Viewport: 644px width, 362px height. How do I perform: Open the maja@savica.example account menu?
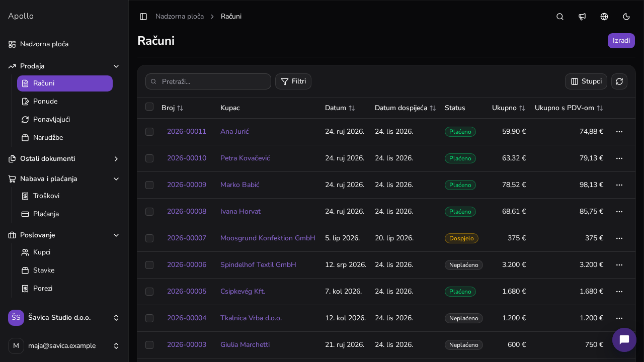click(64, 346)
